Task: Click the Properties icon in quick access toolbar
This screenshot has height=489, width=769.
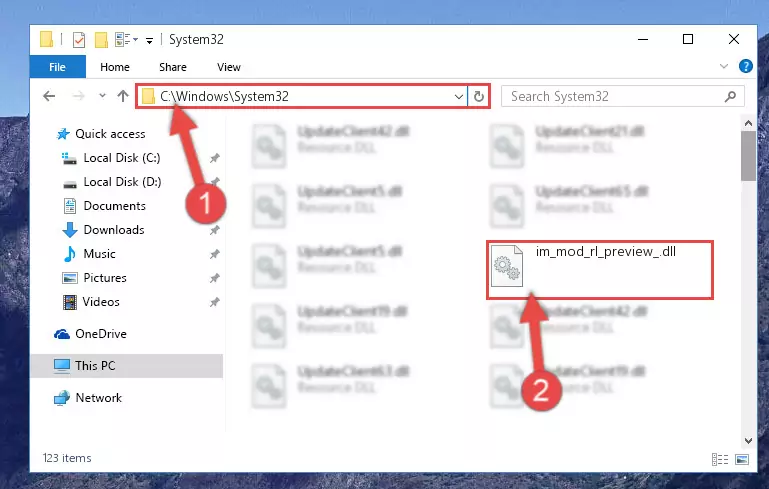Action: click(x=78, y=39)
